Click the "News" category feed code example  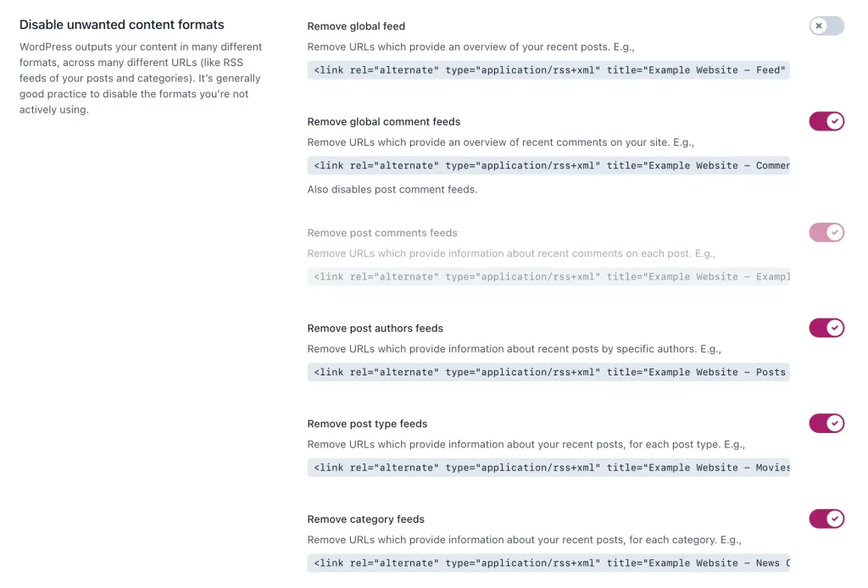point(548,563)
